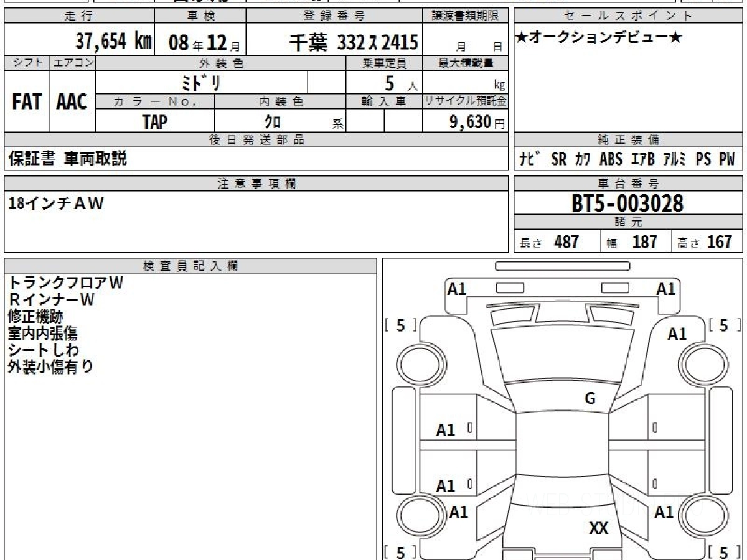This screenshot has height=560, width=747.
Task: Click the exterior color value ミドリ
Action: 200,83
